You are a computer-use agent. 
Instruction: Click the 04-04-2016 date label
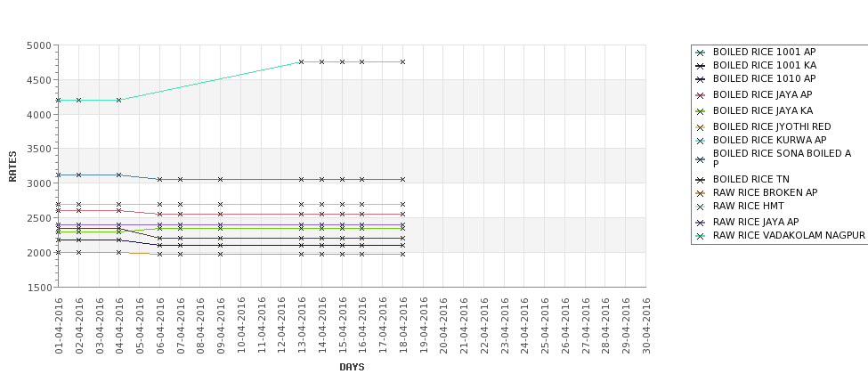tap(119, 326)
